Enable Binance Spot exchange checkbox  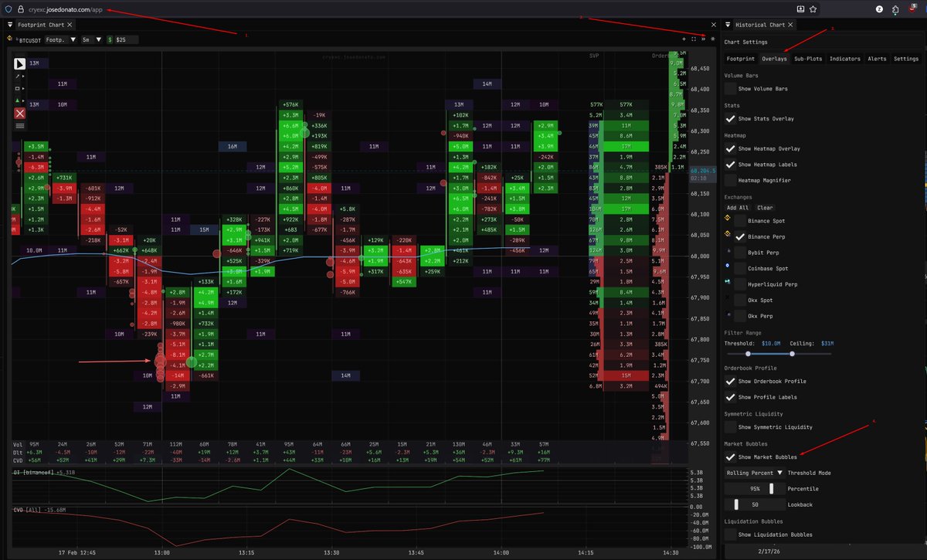pos(742,221)
